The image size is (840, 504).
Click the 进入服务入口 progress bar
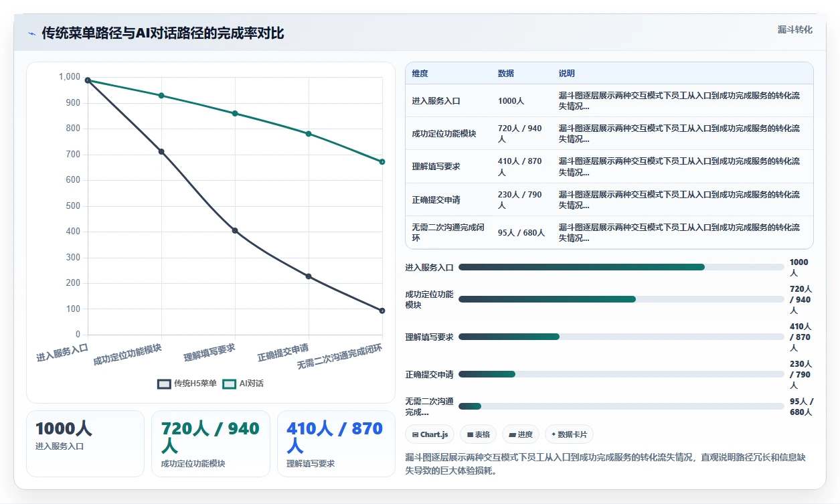(x=621, y=267)
